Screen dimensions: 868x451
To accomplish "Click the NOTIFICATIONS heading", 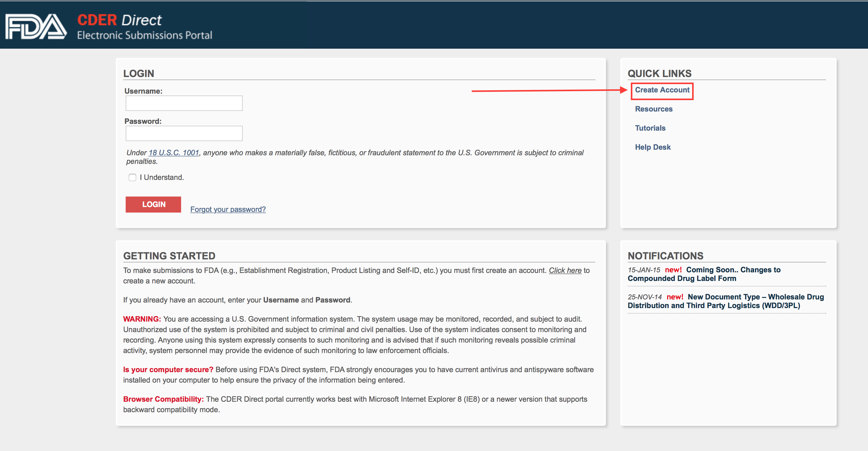I will click(665, 256).
